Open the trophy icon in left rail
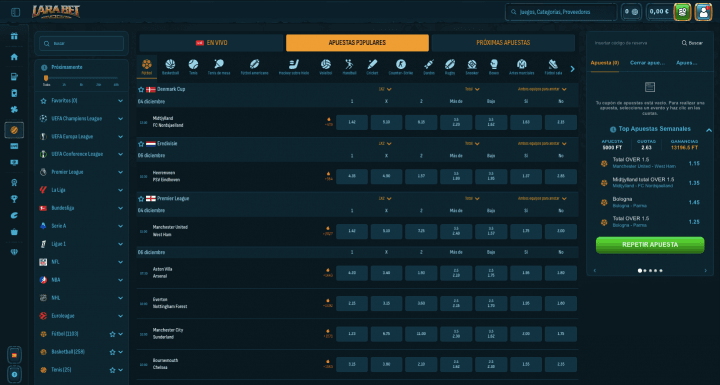This screenshot has height=385, width=720. [14, 199]
